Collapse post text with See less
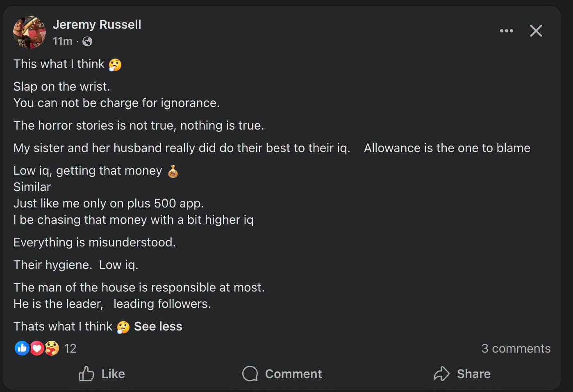 pyautogui.click(x=158, y=326)
